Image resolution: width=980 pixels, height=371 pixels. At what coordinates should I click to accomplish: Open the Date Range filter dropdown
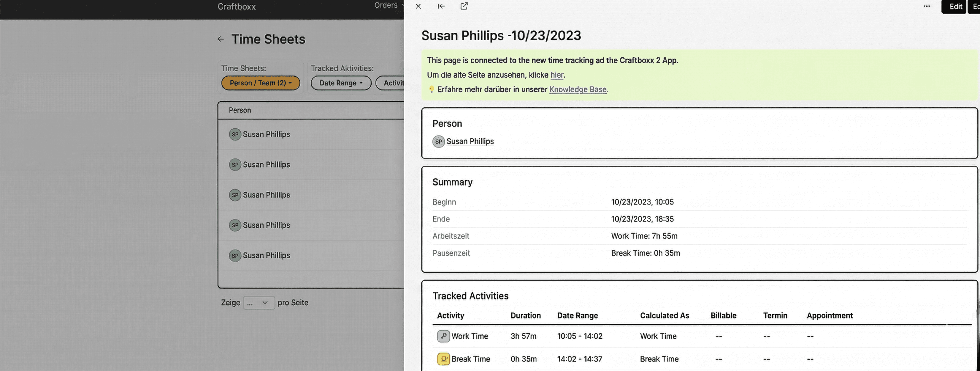[x=341, y=83]
